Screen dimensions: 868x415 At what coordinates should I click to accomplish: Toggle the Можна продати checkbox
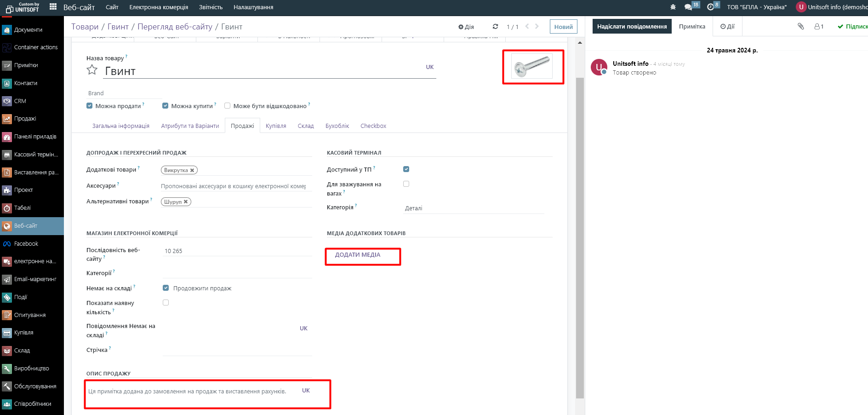coord(90,106)
